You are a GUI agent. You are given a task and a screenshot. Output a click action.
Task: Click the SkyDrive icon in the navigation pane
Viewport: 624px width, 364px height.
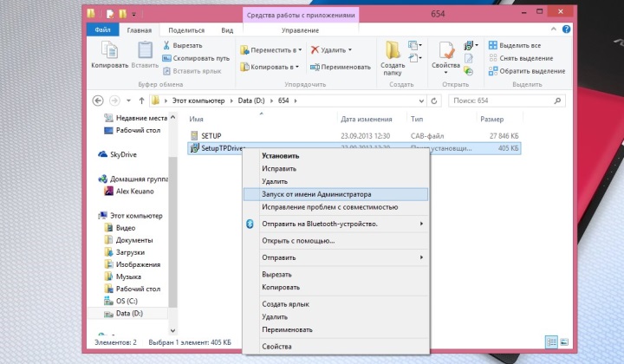(103, 153)
